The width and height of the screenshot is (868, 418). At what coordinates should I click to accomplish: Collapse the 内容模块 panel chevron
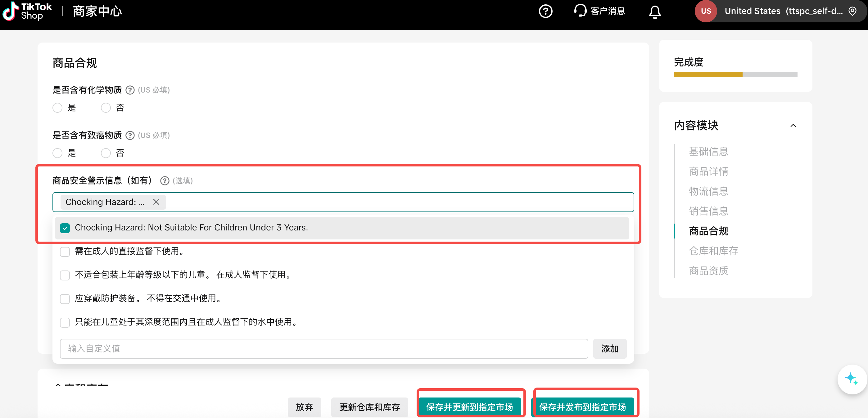point(793,126)
